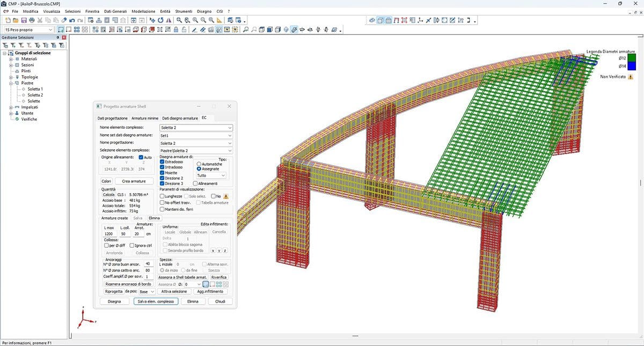Click the Disegna button
Image resolution: width=644 pixels, height=346 pixels.
[x=114, y=301]
